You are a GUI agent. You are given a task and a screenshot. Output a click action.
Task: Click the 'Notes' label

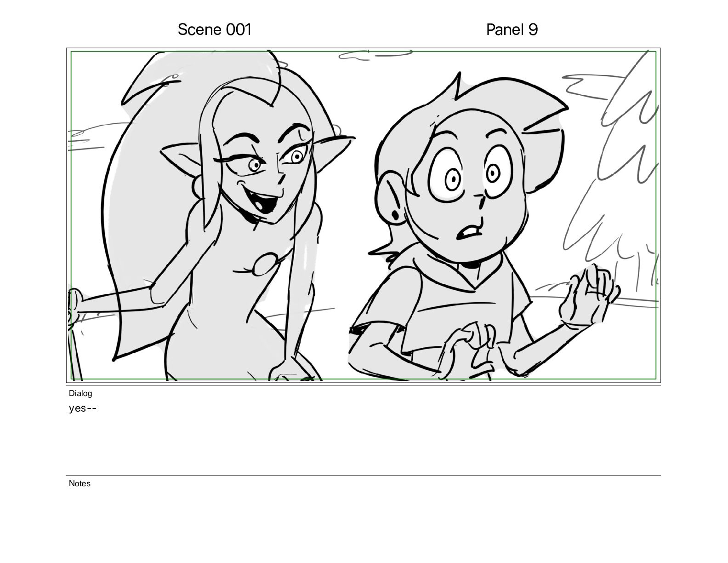click(x=80, y=483)
